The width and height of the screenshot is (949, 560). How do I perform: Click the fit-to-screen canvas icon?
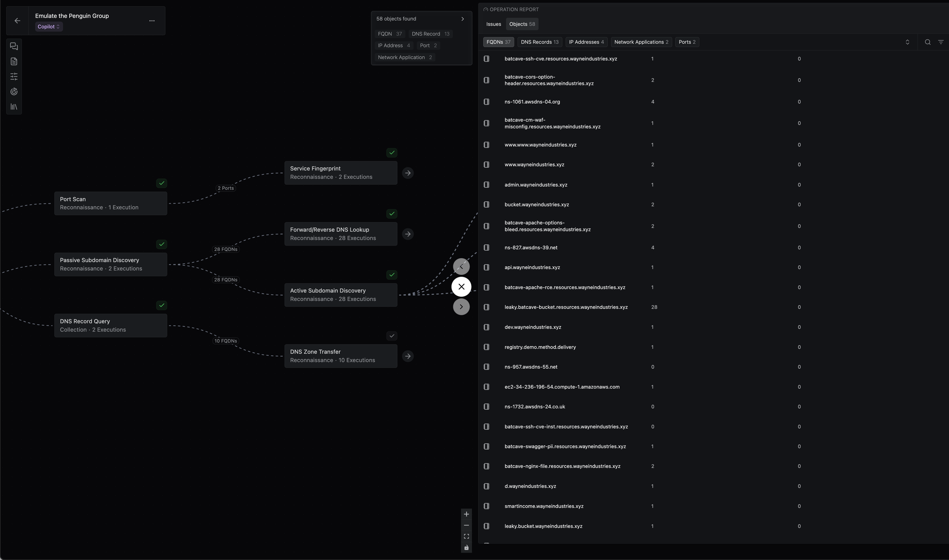coord(466,536)
